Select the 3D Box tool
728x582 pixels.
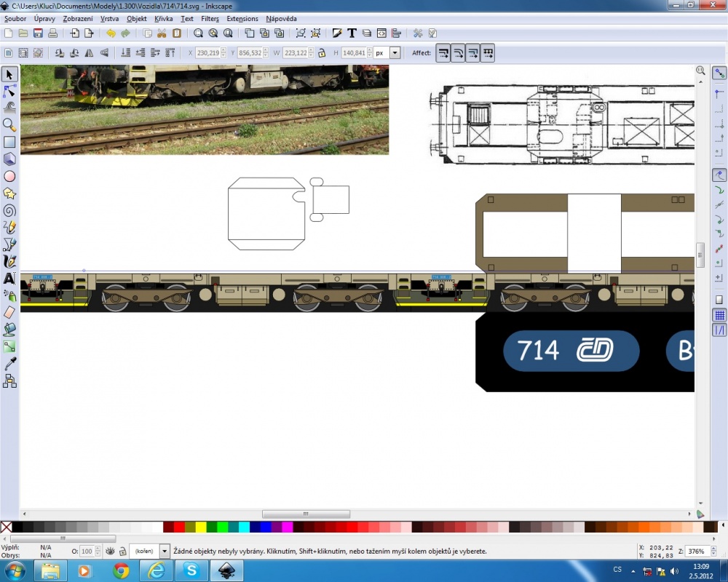(x=9, y=159)
